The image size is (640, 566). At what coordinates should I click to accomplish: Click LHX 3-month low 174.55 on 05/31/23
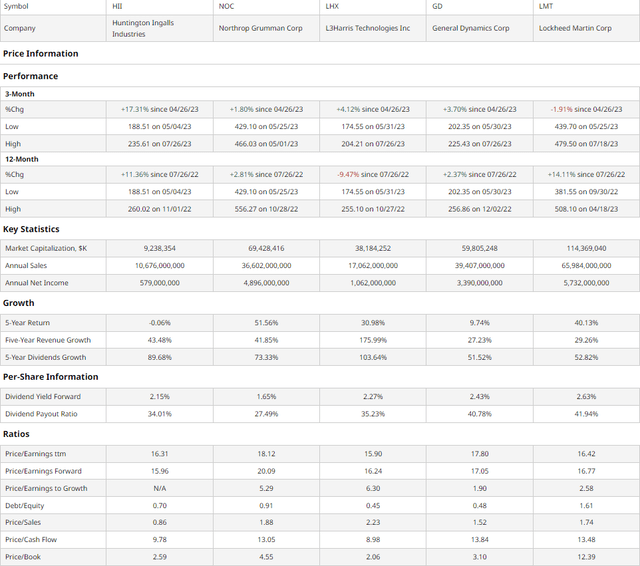pyautogui.click(x=373, y=127)
